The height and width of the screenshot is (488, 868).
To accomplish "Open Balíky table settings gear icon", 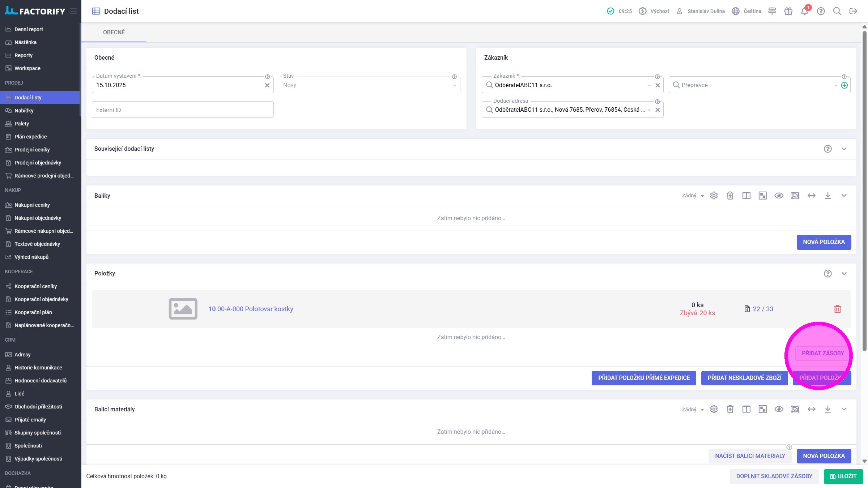I will pyautogui.click(x=714, y=196).
